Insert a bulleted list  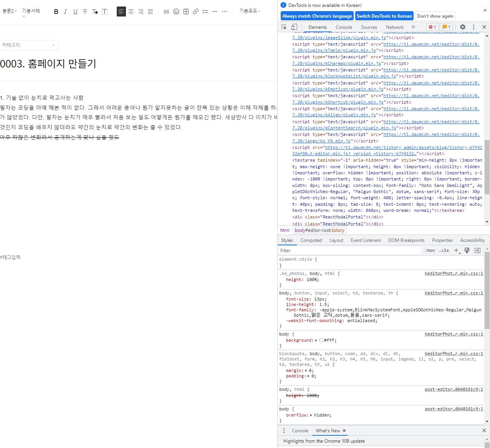coord(205,12)
